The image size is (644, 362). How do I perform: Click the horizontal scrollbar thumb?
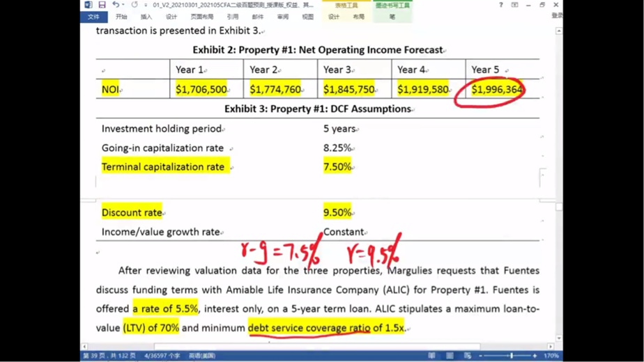pyautogui.click(x=316, y=347)
